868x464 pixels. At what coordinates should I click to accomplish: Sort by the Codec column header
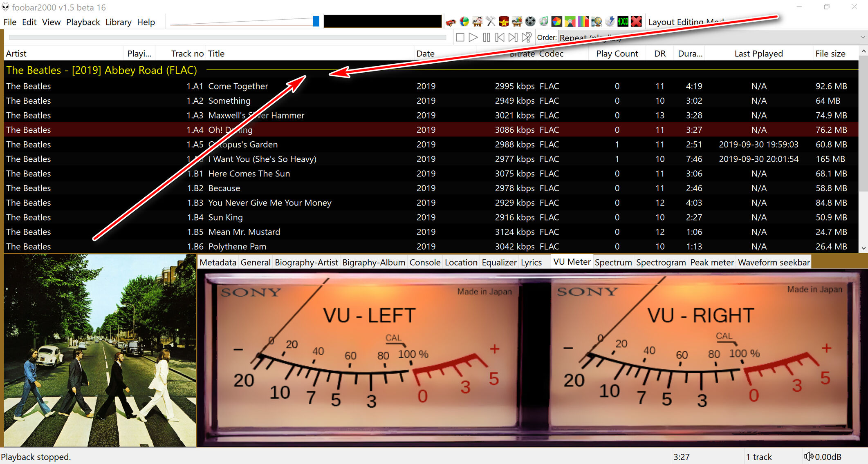(563, 54)
